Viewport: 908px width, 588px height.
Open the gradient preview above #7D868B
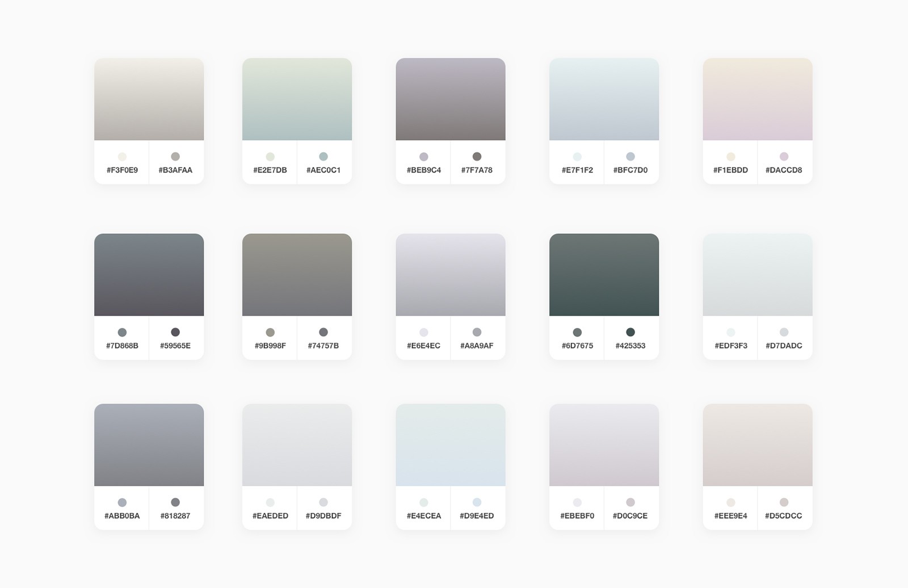[149, 275]
